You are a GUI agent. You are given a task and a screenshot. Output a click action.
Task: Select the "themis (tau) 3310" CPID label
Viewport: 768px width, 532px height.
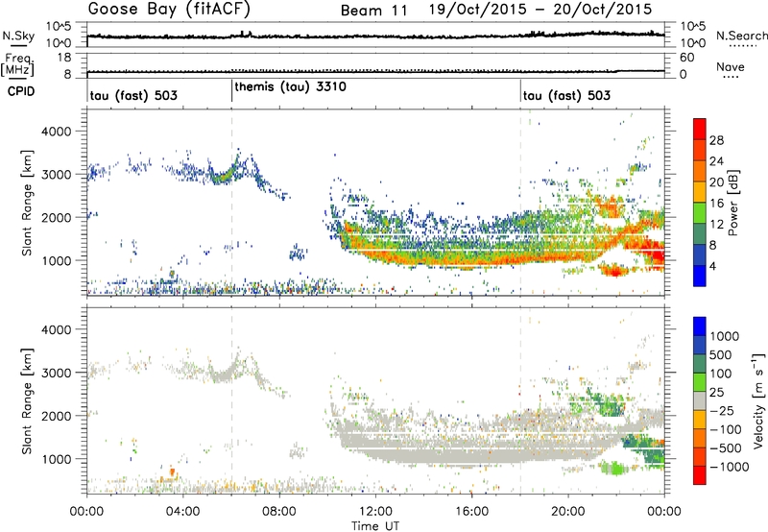tap(291, 87)
